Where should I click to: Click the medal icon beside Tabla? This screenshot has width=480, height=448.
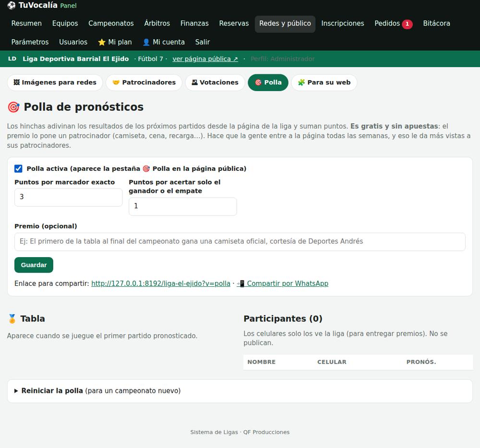click(x=12, y=318)
